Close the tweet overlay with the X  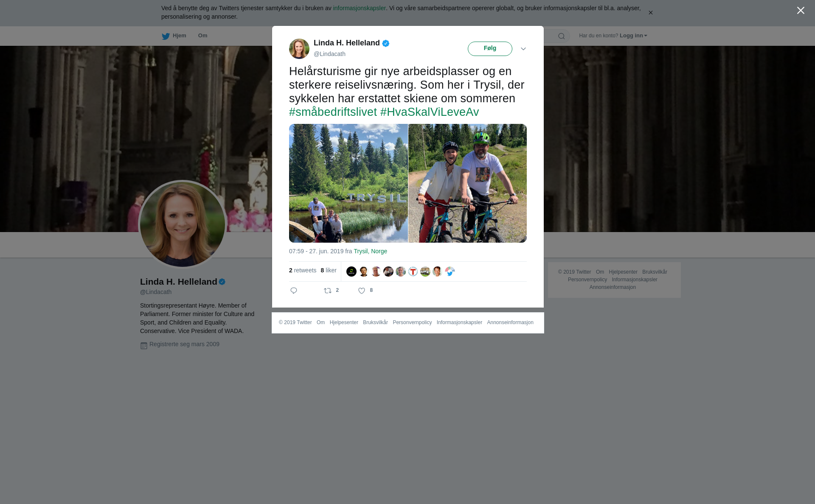point(801,11)
